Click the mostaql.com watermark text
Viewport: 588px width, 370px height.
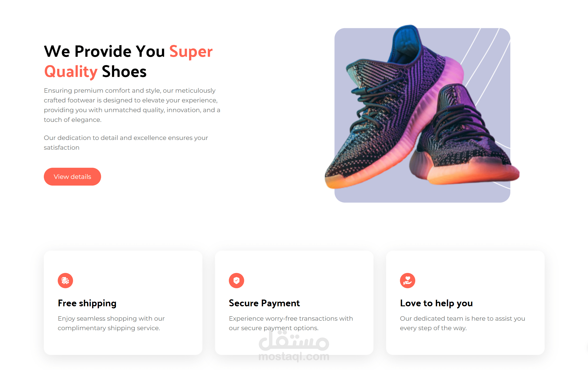tap(294, 356)
